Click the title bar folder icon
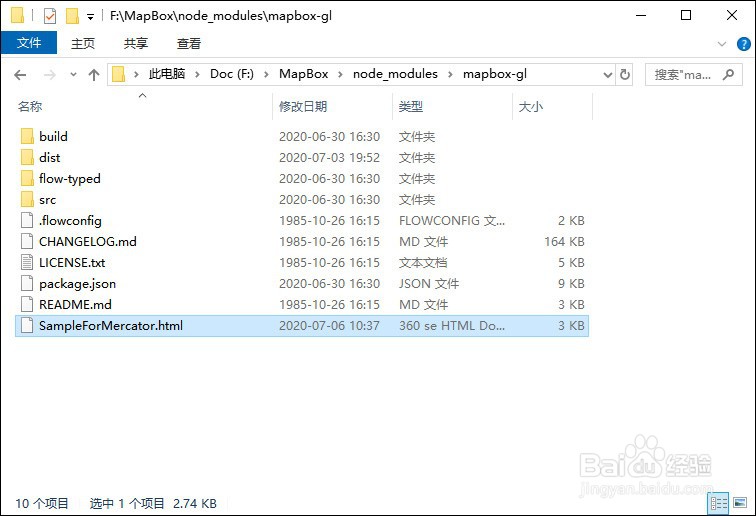756x516 pixels. coord(17,15)
